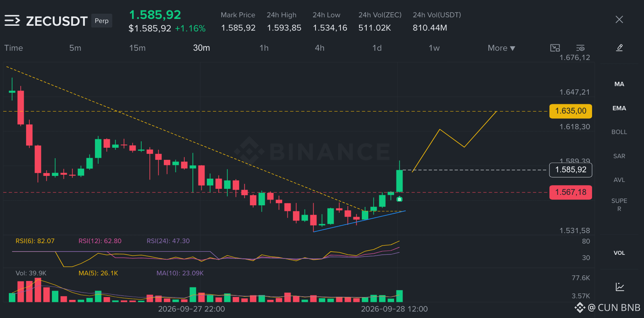Viewport: 644px width, 318px height.
Task: Switch to the 1h timeframe tab
Action: 264,48
